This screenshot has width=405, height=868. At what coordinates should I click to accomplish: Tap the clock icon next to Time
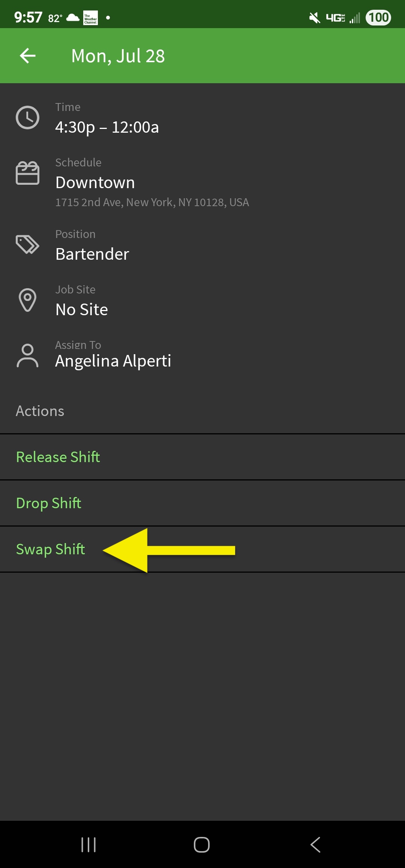(x=28, y=117)
